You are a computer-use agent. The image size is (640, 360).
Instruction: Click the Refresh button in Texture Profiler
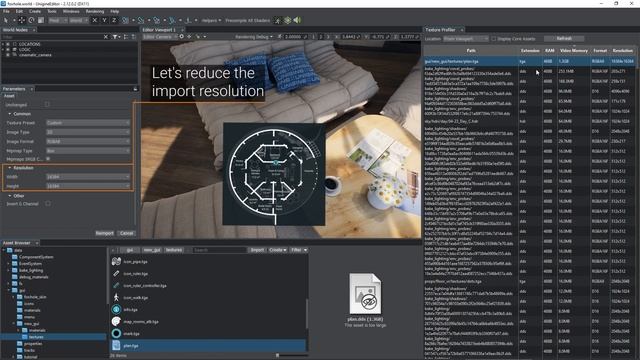click(x=564, y=38)
